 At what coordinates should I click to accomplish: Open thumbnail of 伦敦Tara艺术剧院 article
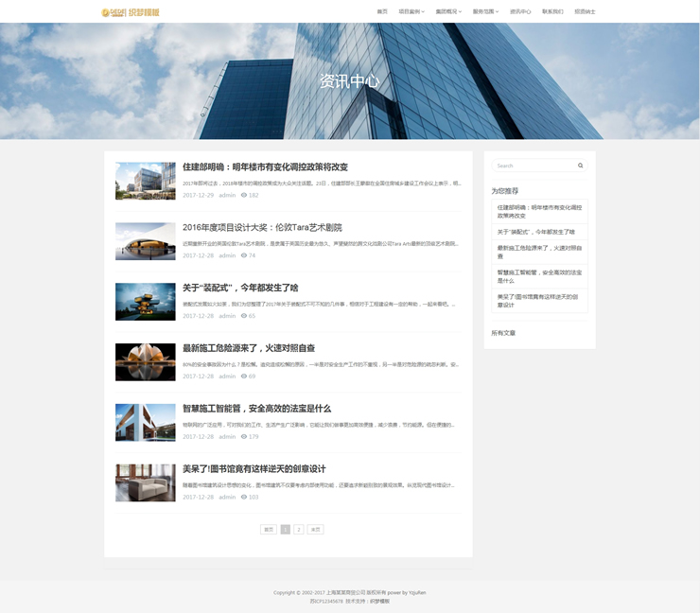145,241
